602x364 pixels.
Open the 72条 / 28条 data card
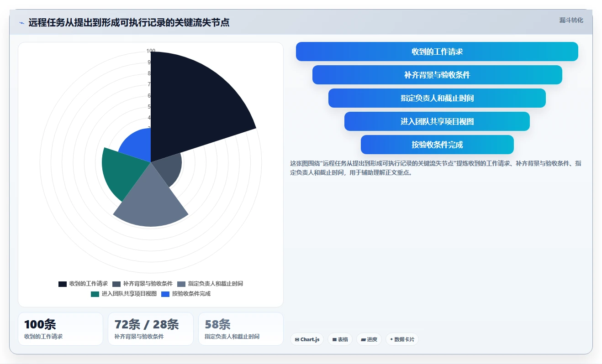[151, 329]
